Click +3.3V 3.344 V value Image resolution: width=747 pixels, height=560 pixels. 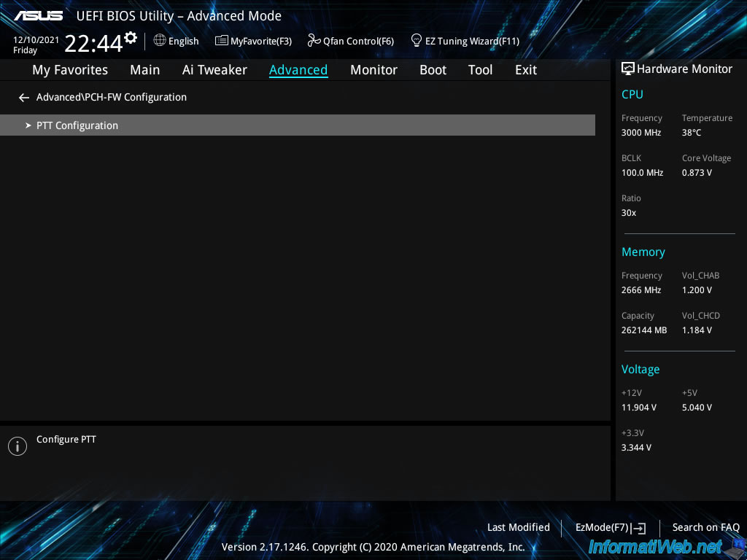point(636,448)
